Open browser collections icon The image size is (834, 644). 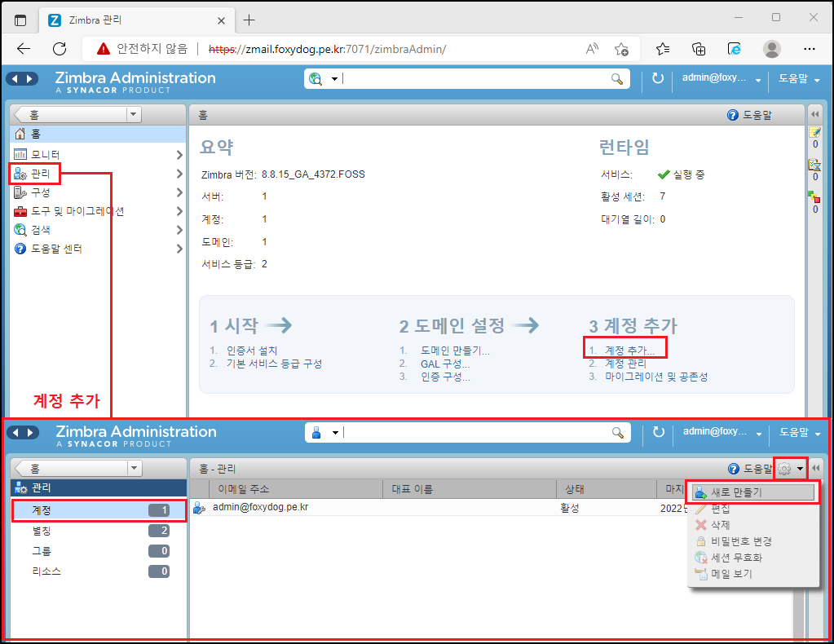pyautogui.click(x=699, y=49)
